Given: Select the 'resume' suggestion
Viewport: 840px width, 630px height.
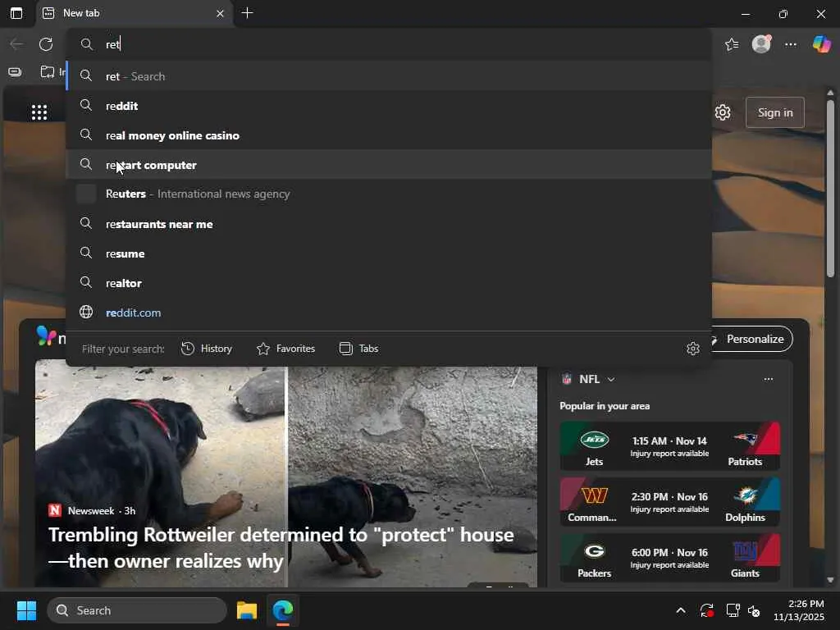Looking at the screenshot, I should click(390, 253).
